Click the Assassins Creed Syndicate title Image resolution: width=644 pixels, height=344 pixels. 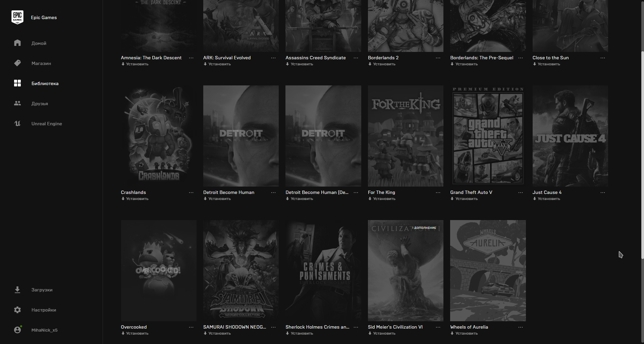(316, 58)
